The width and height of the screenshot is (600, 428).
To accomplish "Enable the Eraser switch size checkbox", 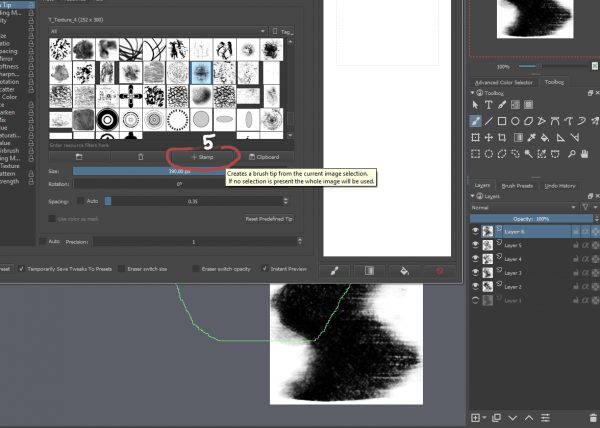I will coord(120,269).
